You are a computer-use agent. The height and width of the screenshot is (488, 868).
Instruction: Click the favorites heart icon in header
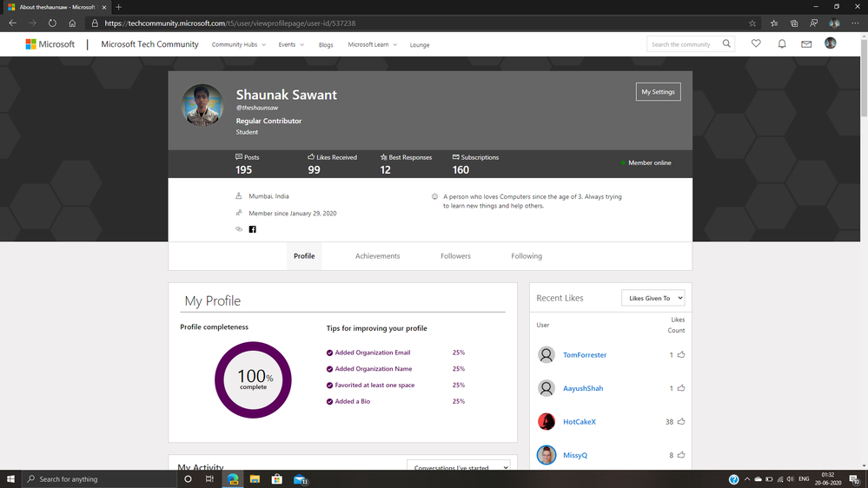pos(756,43)
